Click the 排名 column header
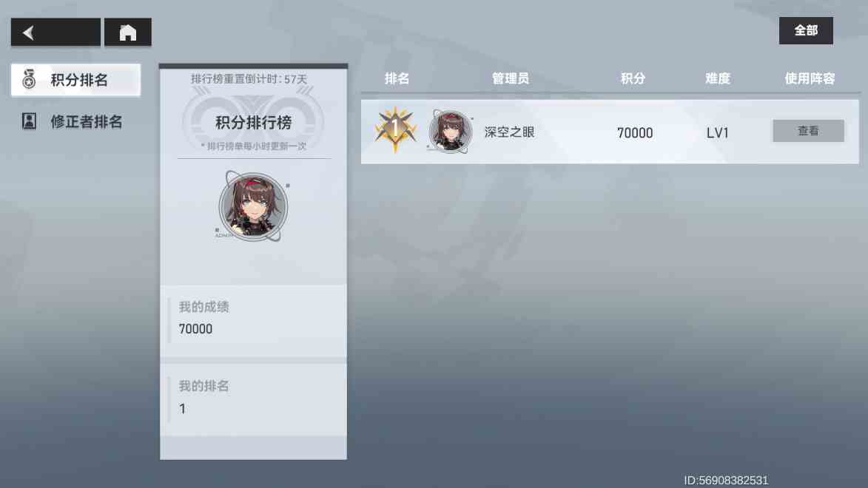The height and width of the screenshot is (488, 868). click(x=397, y=78)
